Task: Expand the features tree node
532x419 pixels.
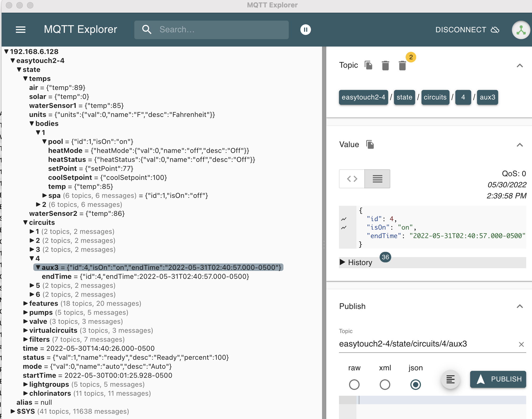Action: point(26,303)
